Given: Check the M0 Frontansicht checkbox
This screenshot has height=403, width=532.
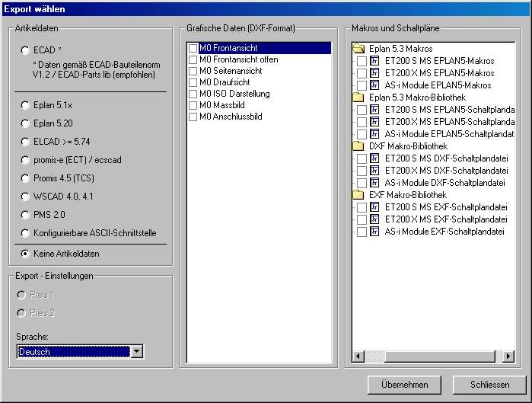Looking at the screenshot, I should click(x=193, y=48).
